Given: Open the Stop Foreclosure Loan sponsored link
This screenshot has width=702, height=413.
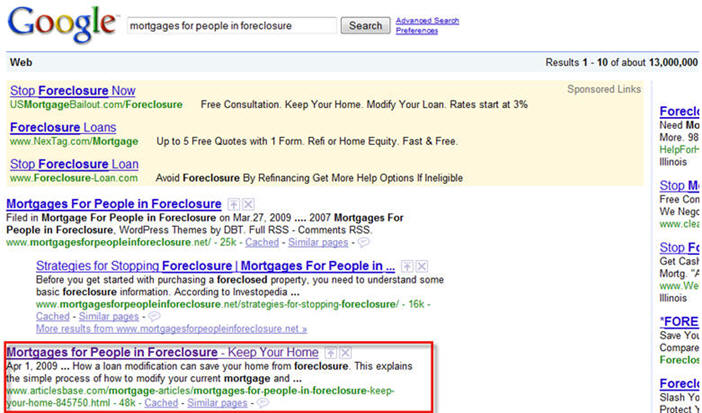Looking at the screenshot, I should tap(74, 164).
